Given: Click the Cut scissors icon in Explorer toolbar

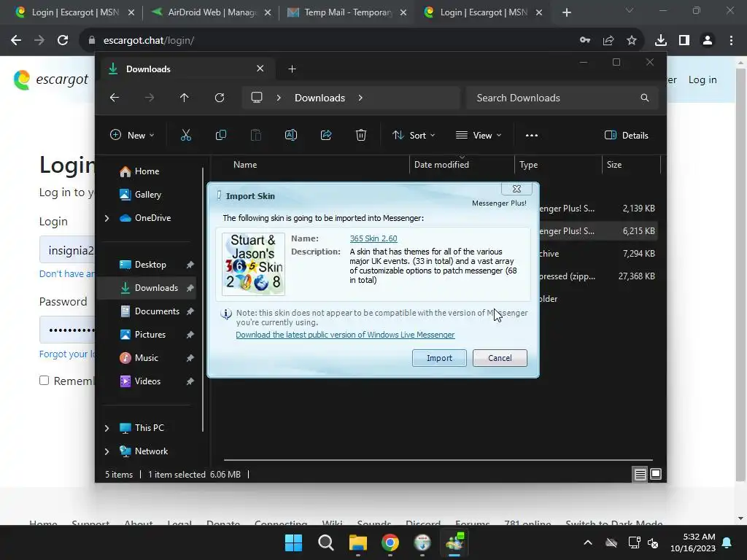Looking at the screenshot, I should tap(186, 135).
